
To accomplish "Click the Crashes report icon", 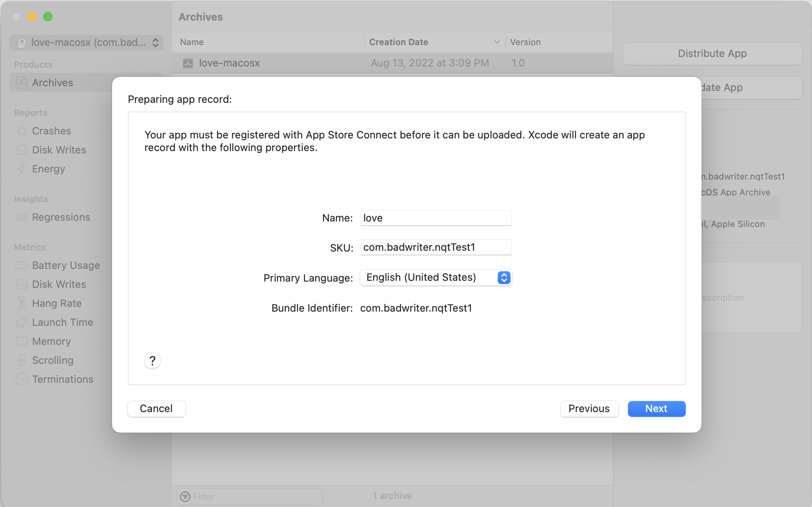I will tap(22, 130).
